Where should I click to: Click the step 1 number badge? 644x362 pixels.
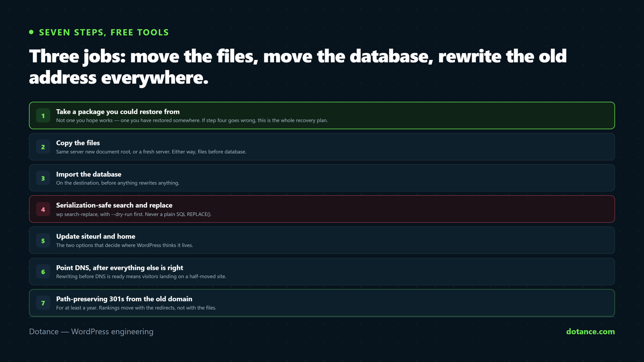click(43, 115)
